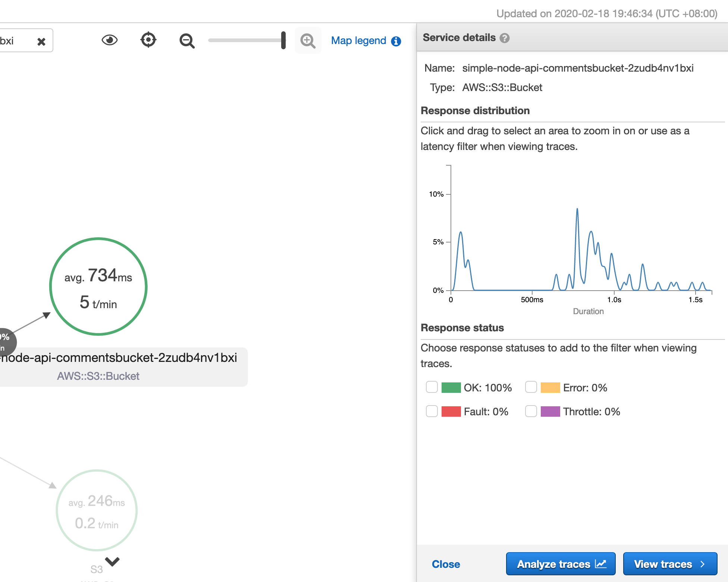Check the Error: 0% status checkbox
The height and width of the screenshot is (582, 728).
[531, 387]
